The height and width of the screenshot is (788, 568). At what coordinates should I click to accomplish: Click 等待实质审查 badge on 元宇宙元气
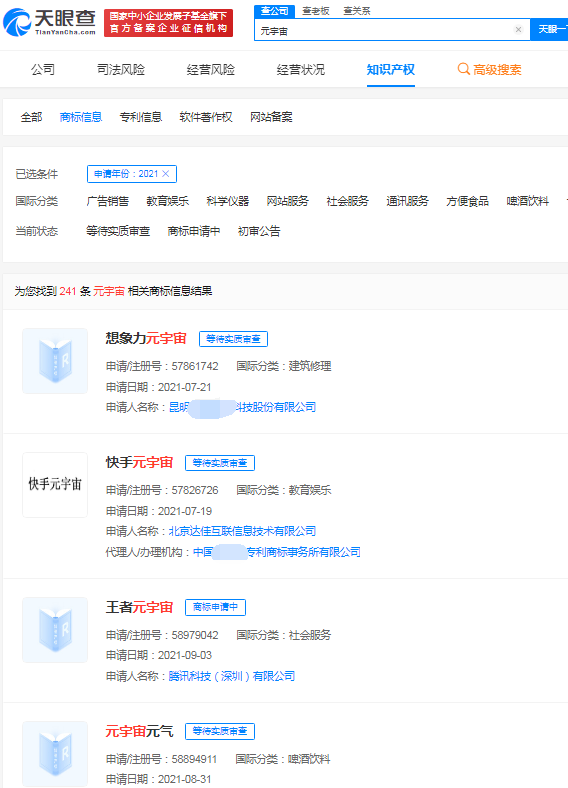click(220, 732)
